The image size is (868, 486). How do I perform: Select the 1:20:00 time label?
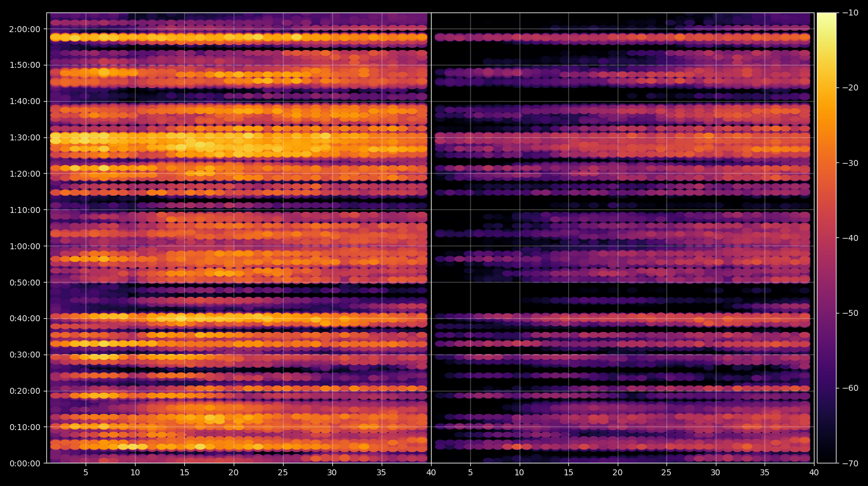pos(25,174)
